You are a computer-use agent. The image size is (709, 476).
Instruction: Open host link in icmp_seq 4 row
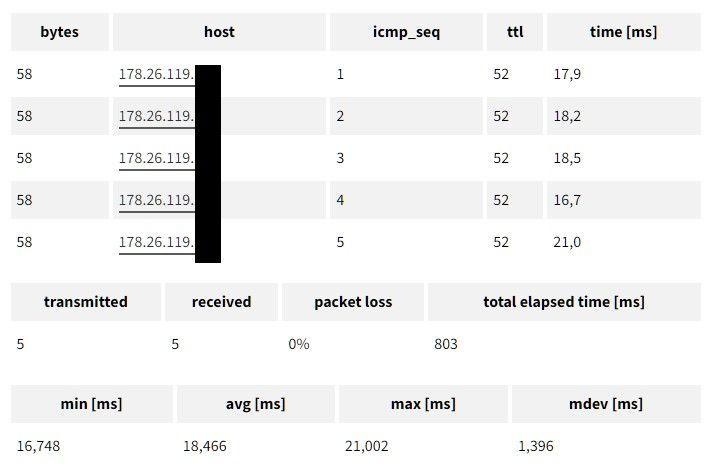click(x=157, y=200)
